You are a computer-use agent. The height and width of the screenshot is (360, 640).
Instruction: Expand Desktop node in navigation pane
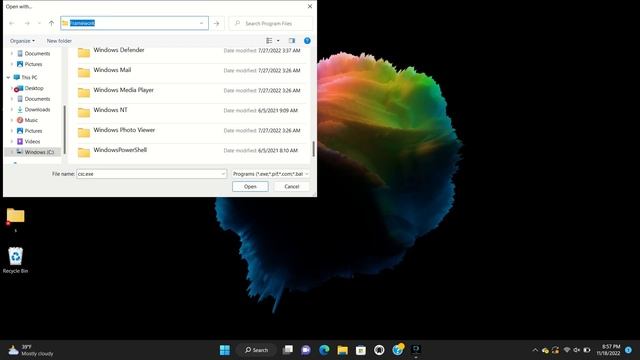[x=11, y=88]
